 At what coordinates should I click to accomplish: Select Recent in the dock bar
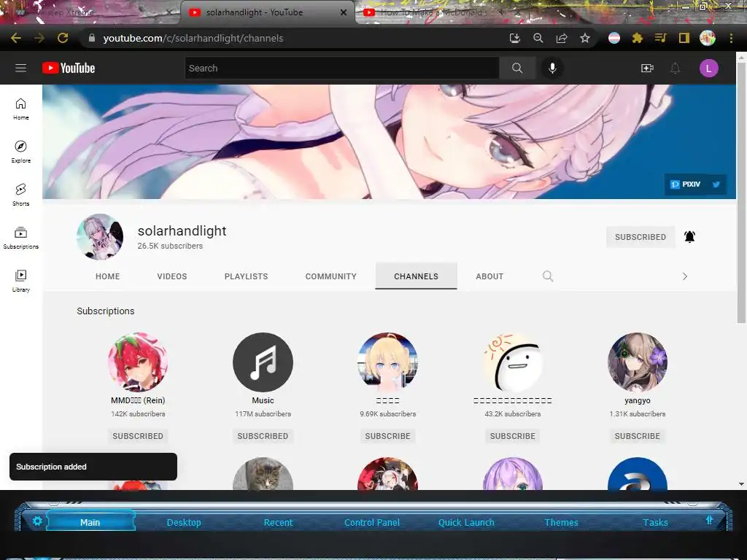click(278, 522)
